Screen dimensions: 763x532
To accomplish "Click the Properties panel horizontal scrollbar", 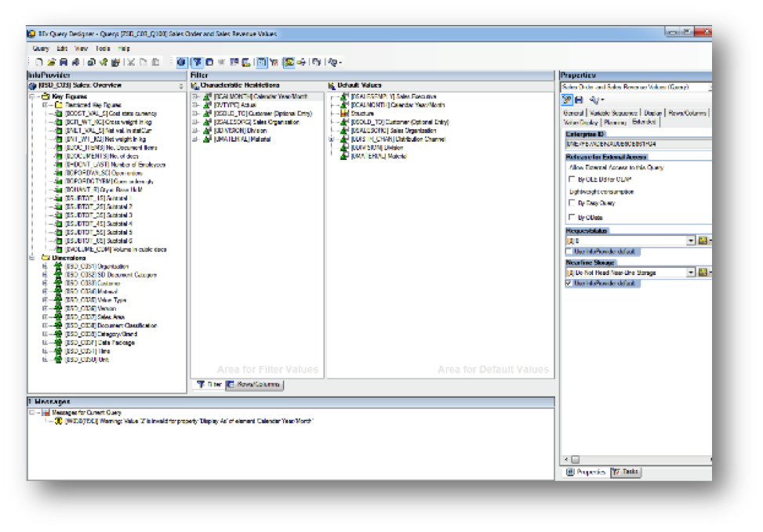I will click(x=638, y=460).
